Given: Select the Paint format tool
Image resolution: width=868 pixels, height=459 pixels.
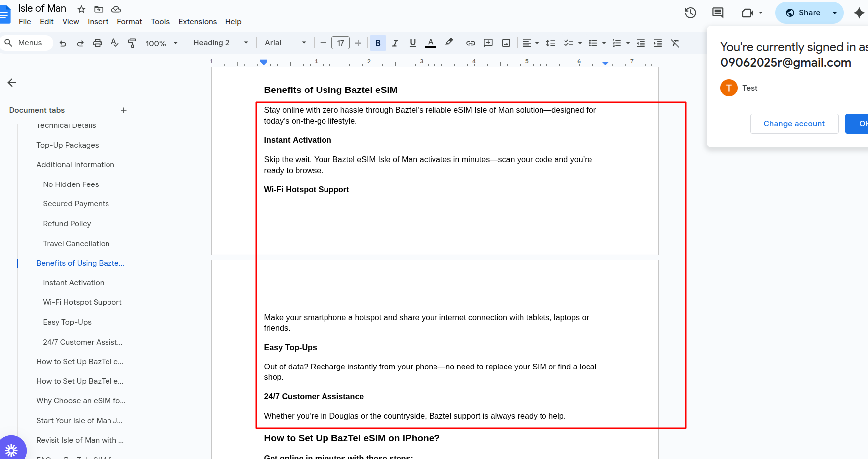Looking at the screenshot, I should click(132, 43).
